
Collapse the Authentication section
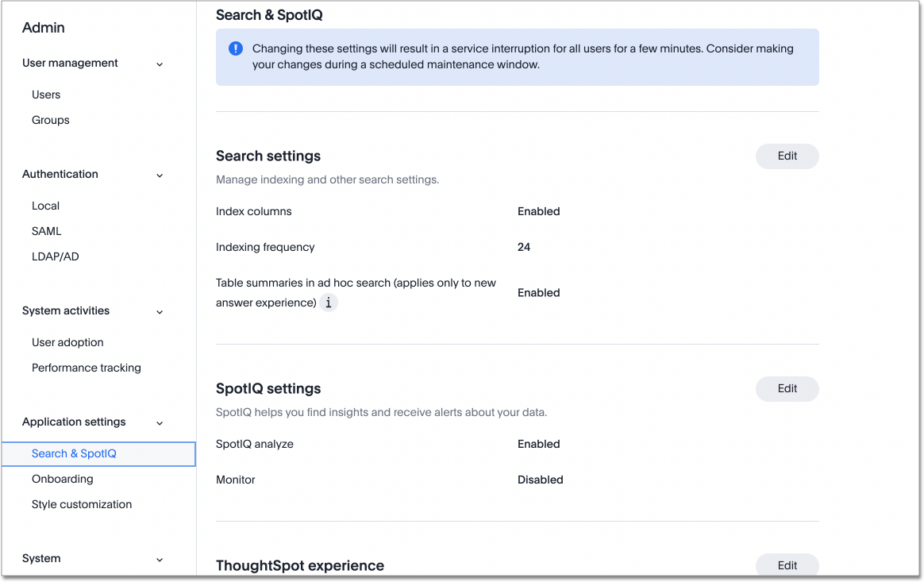160,174
